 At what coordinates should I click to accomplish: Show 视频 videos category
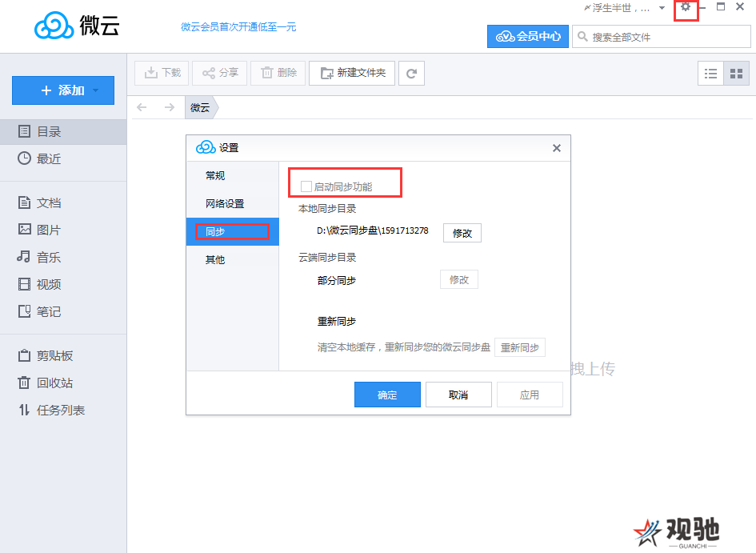click(63, 284)
